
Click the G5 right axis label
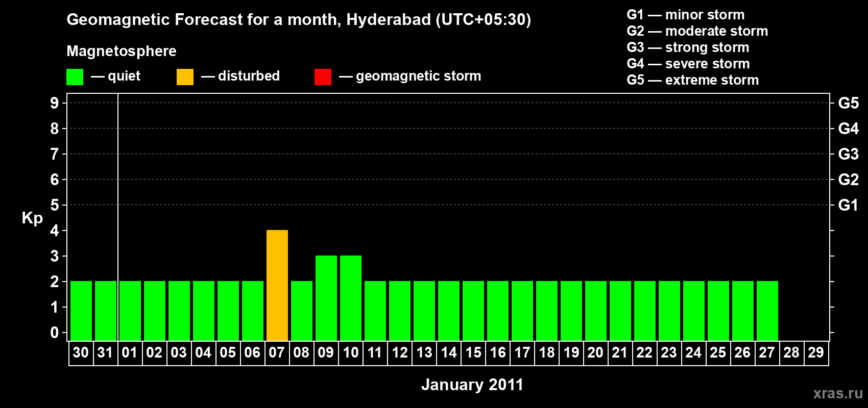(x=849, y=103)
